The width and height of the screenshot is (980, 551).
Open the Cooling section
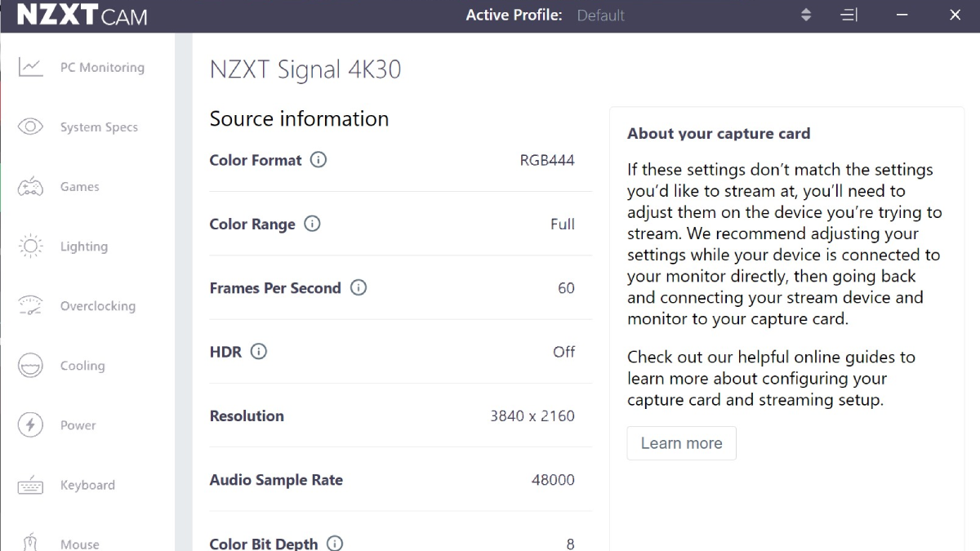click(82, 365)
